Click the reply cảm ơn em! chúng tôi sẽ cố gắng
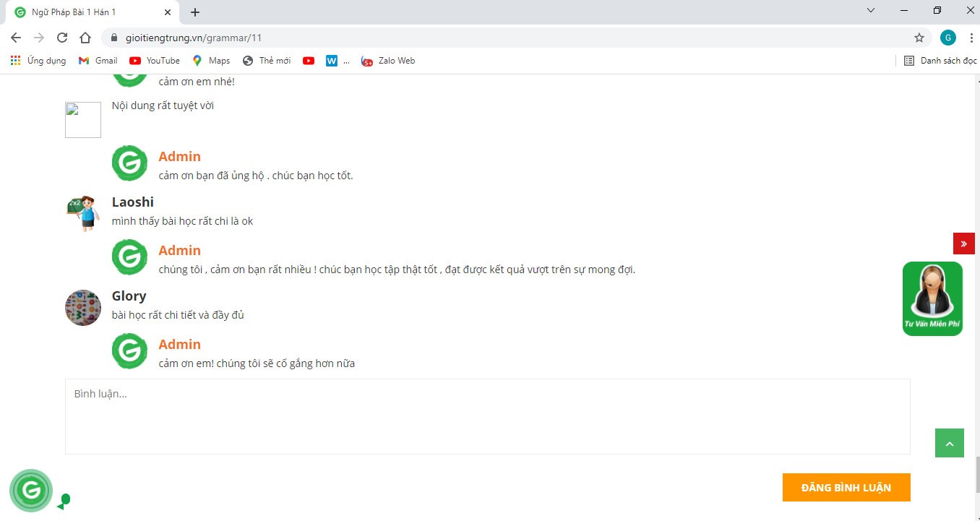This screenshot has width=980, height=521. pos(257,363)
